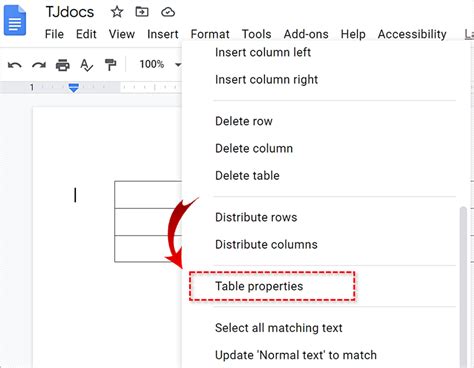Star the TJdocs document
Viewport: 474px width, 368px height.
[117, 12]
